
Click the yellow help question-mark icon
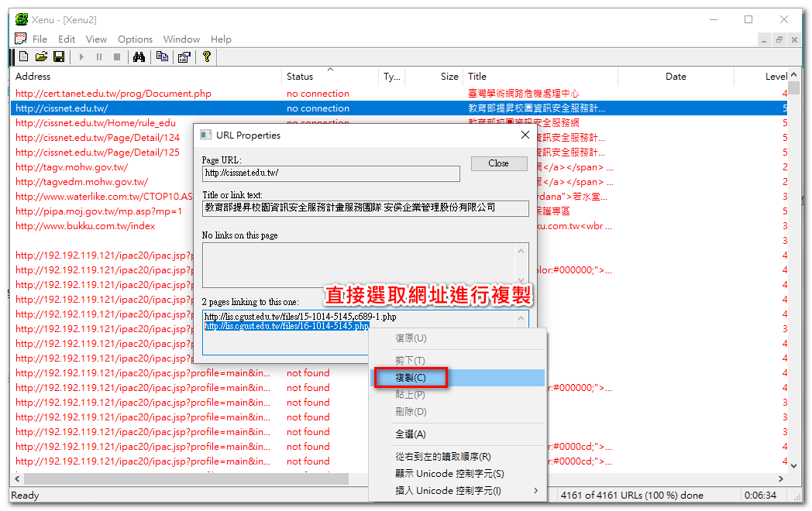(x=207, y=57)
